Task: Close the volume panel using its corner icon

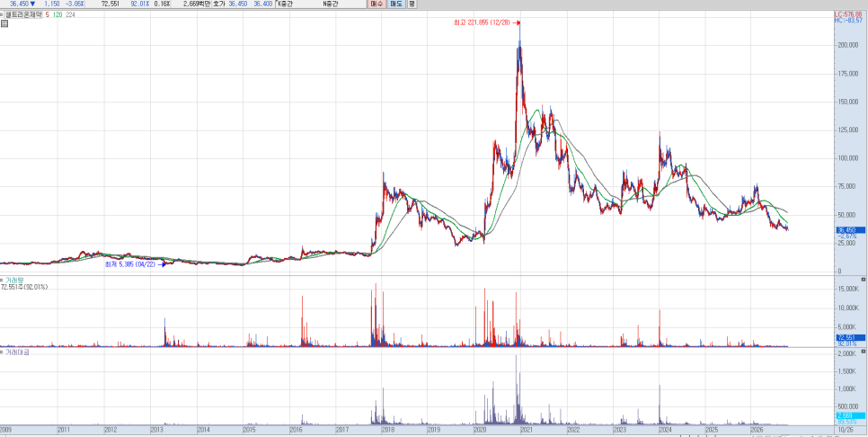Action: pos(863,280)
